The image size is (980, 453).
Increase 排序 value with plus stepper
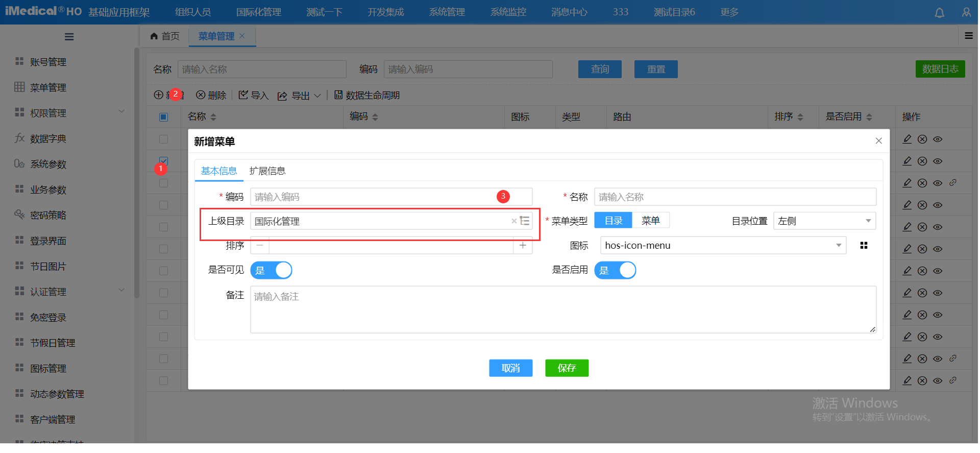pyautogui.click(x=523, y=246)
